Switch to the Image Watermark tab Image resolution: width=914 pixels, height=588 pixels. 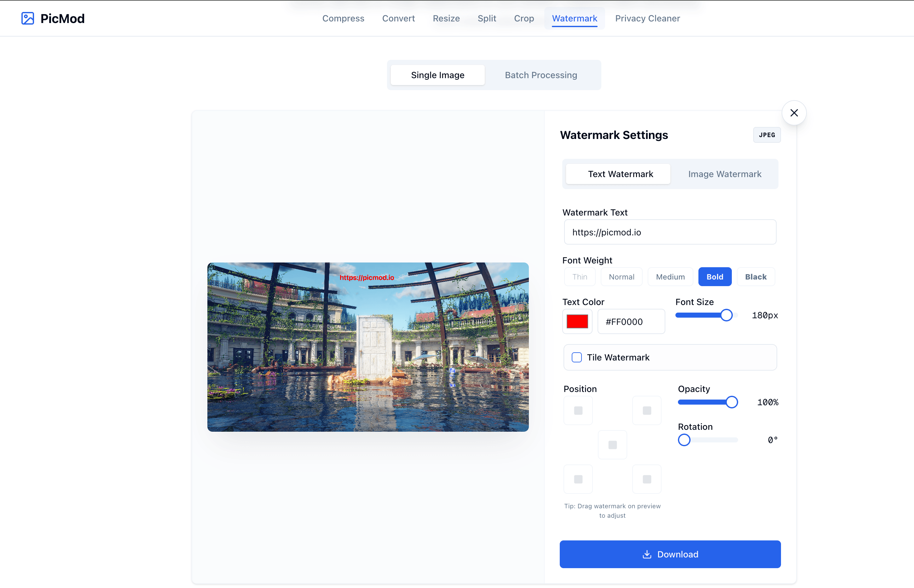pyautogui.click(x=724, y=174)
